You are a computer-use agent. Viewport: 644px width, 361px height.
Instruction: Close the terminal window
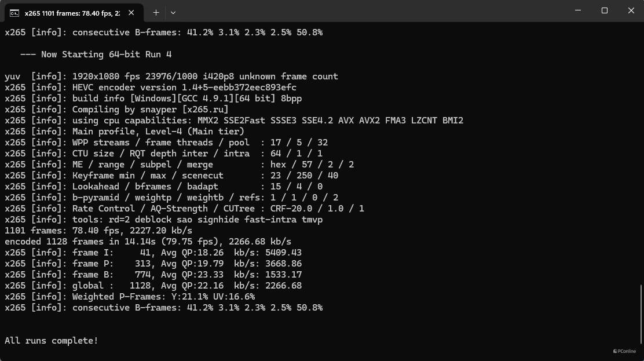(631, 11)
